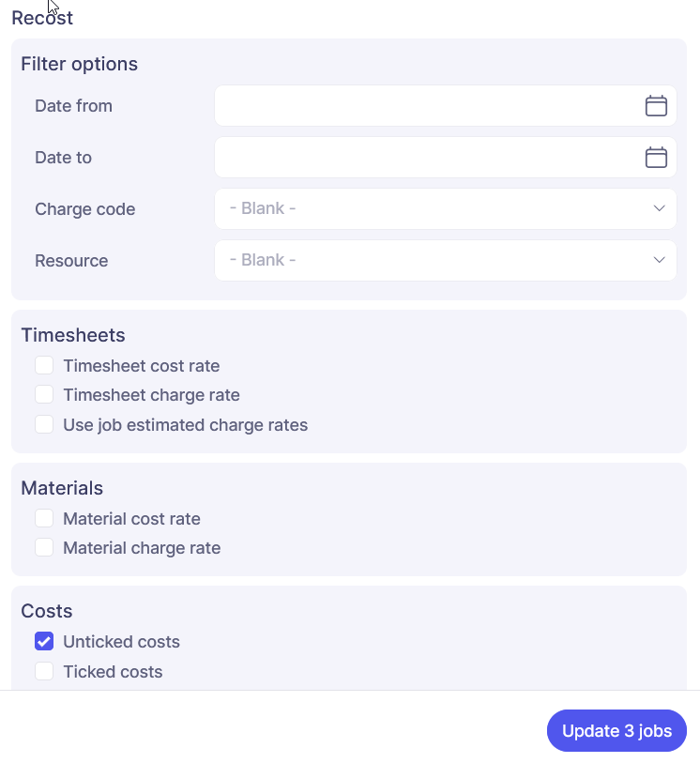This screenshot has width=700, height=763.
Task: Expand the Charge code dropdown chevron
Action: click(x=659, y=208)
